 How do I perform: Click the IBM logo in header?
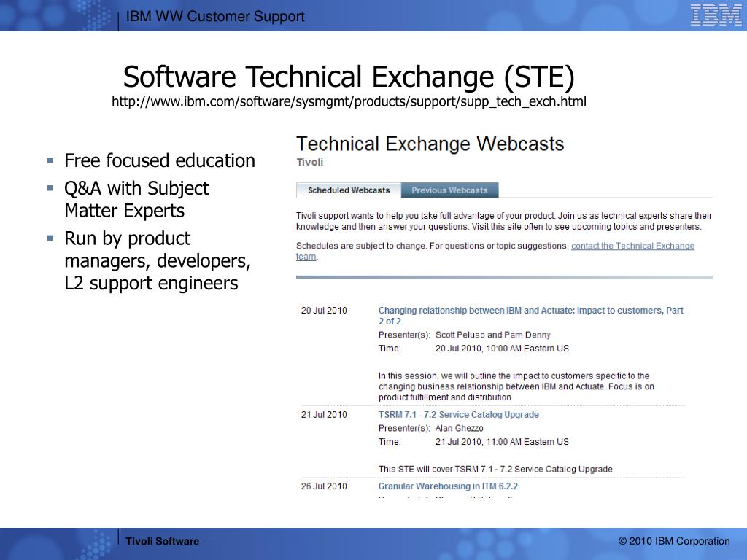pos(716,15)
